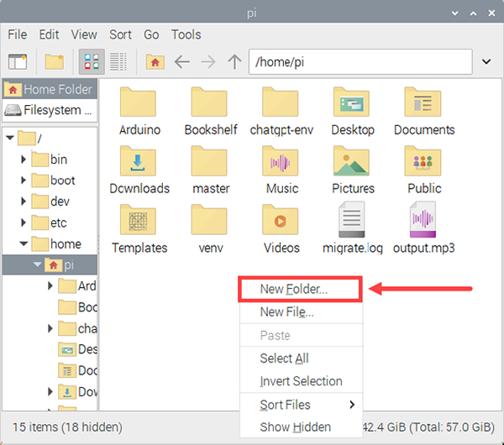Open the File menu

[x=18, y=34]
